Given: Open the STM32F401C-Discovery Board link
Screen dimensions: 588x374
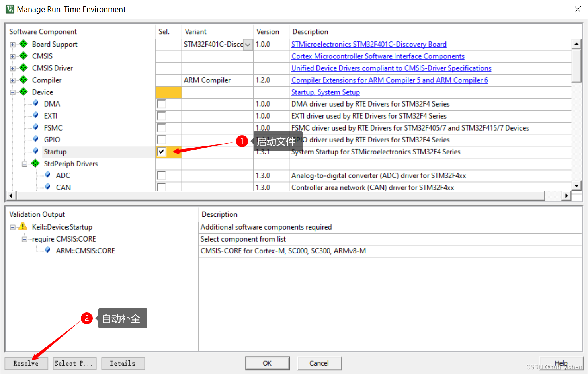Looking at the screenshot, I should tap(369, 44).
